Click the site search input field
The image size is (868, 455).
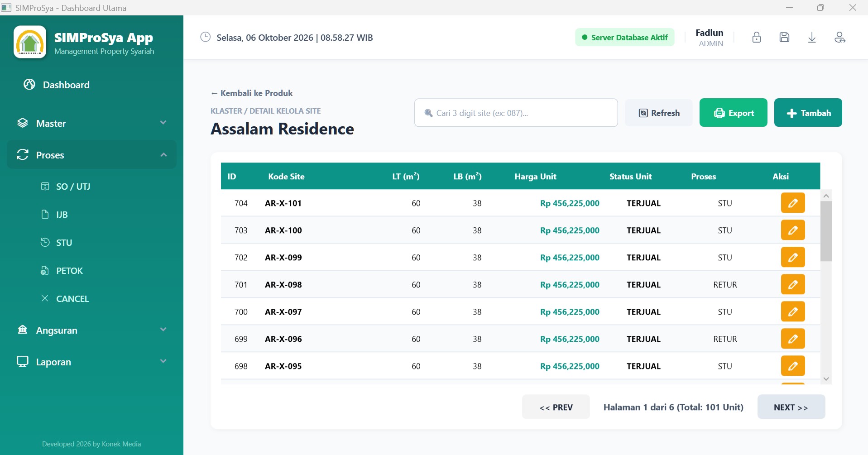click(516, 113)
